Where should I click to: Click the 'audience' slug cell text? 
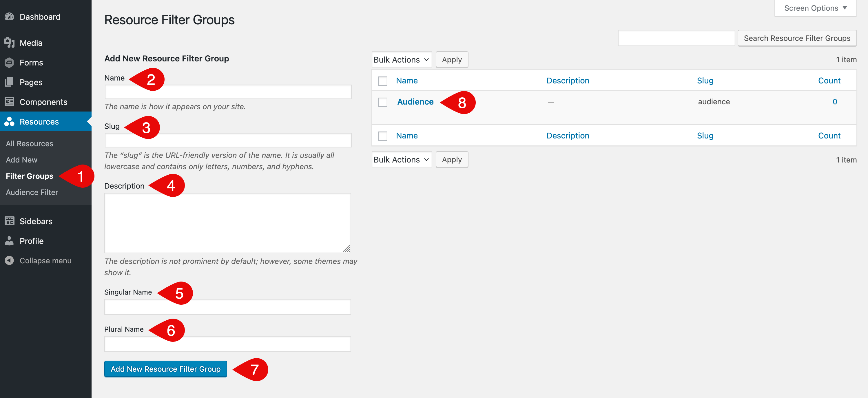[714, 101]
